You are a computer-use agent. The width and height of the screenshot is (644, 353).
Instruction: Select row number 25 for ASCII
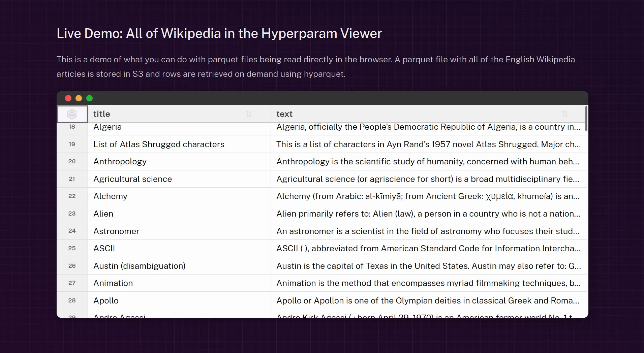click(x=72, y=248)
